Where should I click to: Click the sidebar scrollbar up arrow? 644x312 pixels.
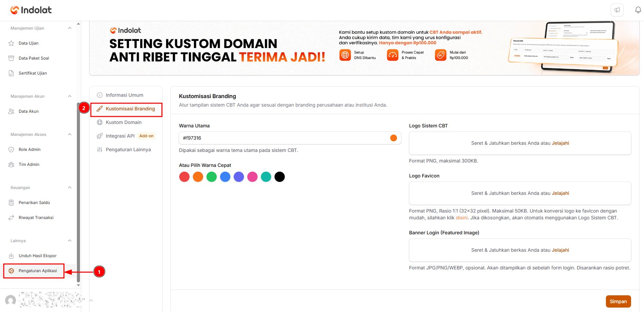[x=79, y=24]
